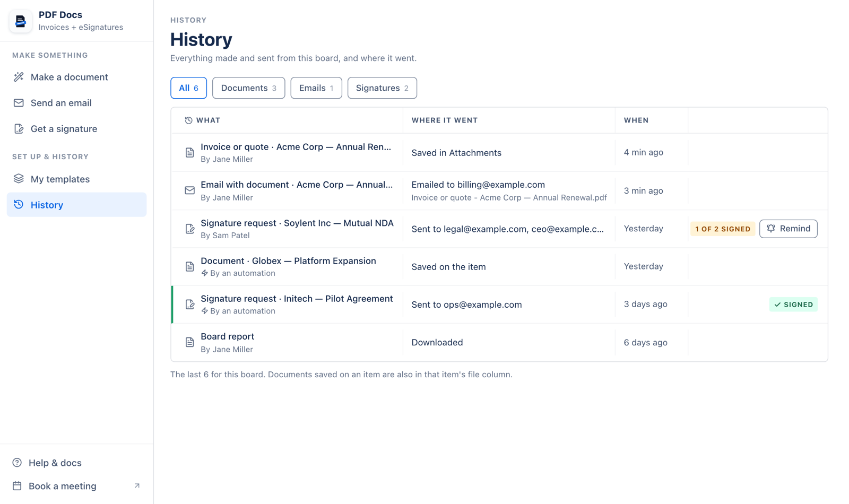Click the signature icon on the Initech row

tap(189, 305)
